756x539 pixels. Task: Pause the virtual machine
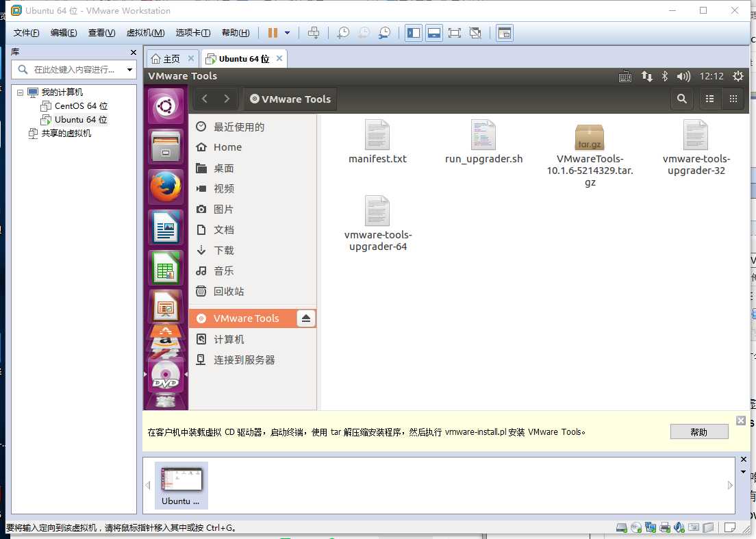(x=273, y=33)
